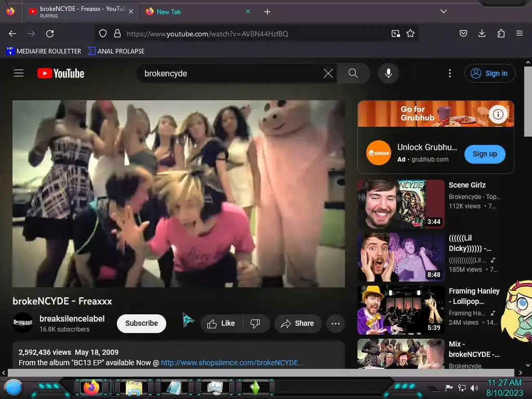Click the video player to pause
The height and width of the screenshot is (399, 532).
click(179, 194)
